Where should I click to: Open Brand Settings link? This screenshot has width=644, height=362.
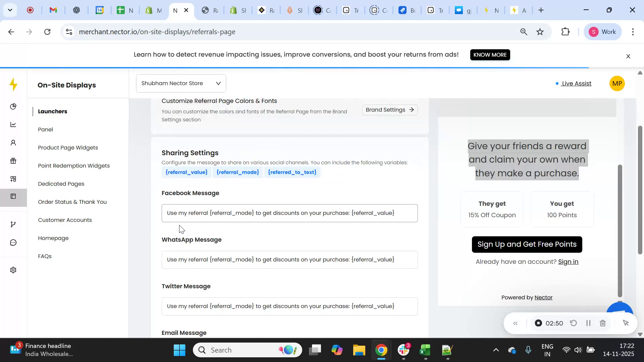click(x=389, y=110)
